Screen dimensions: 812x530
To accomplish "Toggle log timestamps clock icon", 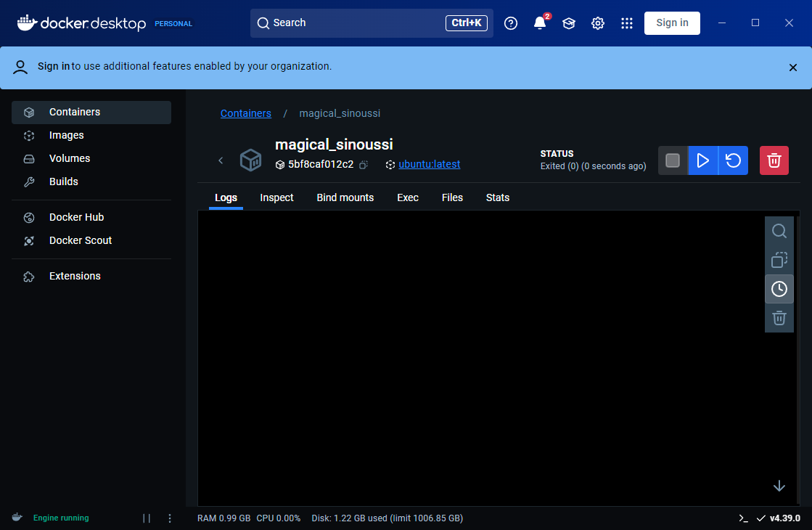I will click(x=779, y=288).
